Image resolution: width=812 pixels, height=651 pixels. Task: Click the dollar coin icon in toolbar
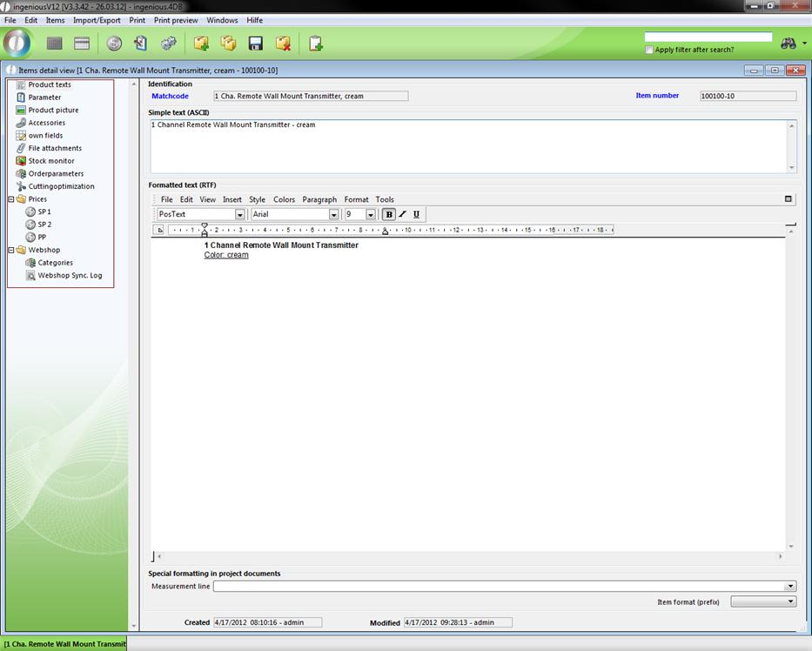114,44
